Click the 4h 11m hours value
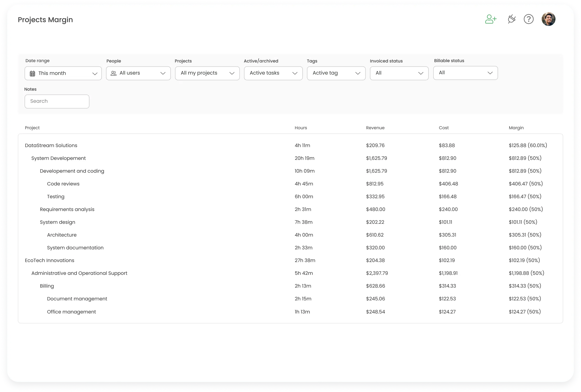The width and height of the screenshot is (581, 392). pos(302,145)
